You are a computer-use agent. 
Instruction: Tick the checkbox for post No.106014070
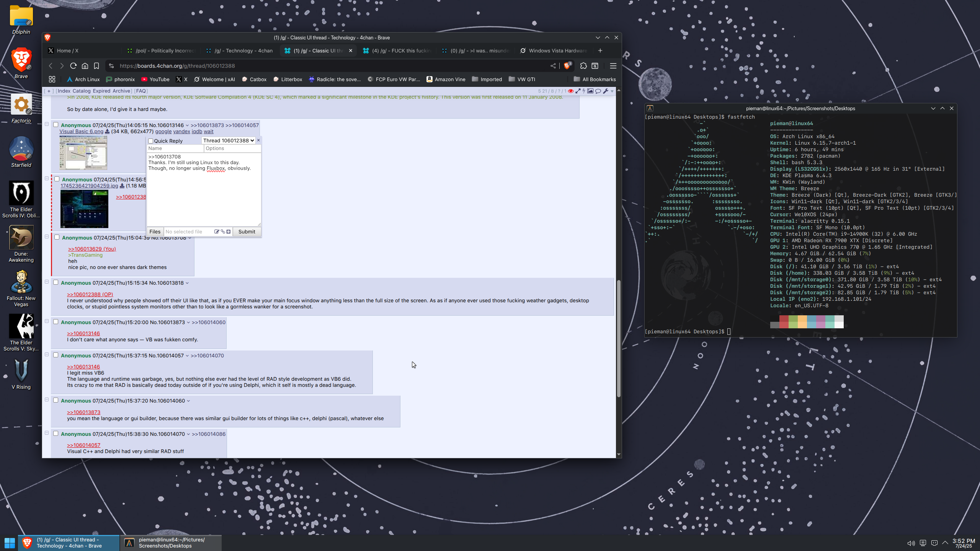[56, 434]
